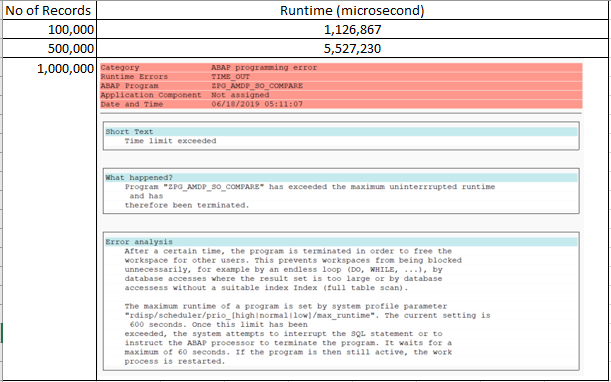The image size is (611, 382).
Task: Click the 'Category' label in the red header
Action: coord(120,67)
